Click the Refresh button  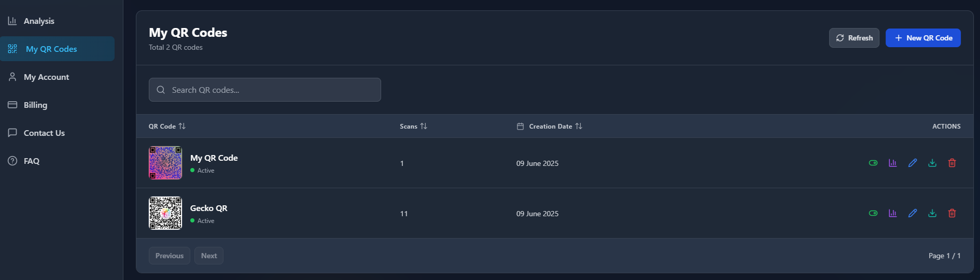pos(854,38)
